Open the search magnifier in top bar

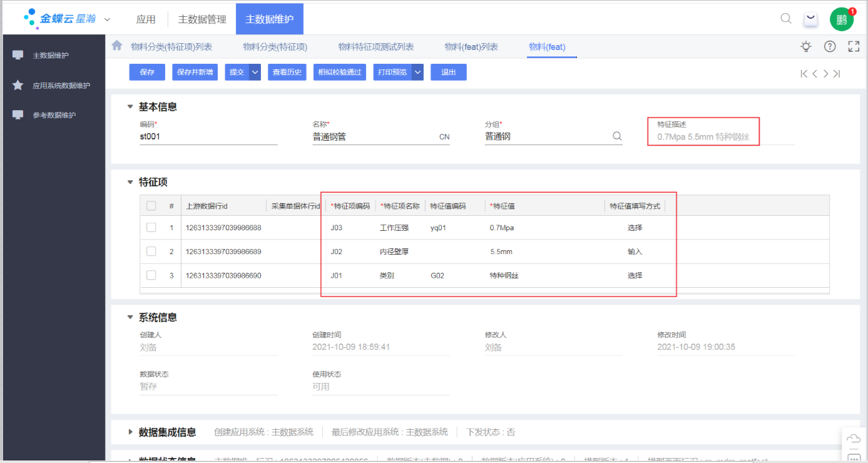(x=786, y=19)
